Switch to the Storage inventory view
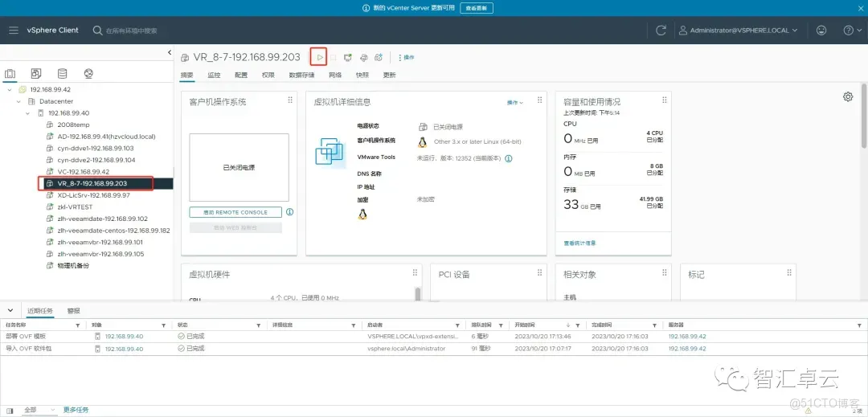This screenshot has height=417, width=868. [x=62, y=74]
